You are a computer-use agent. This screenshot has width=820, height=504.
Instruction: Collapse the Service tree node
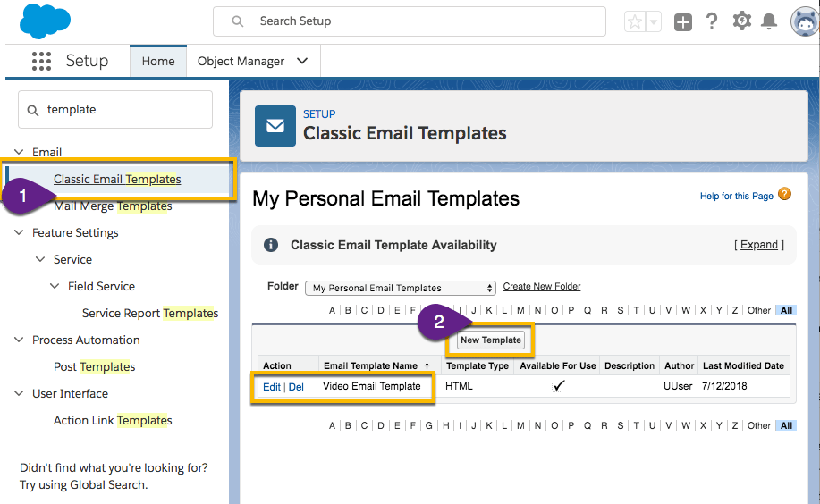[40, 259]
